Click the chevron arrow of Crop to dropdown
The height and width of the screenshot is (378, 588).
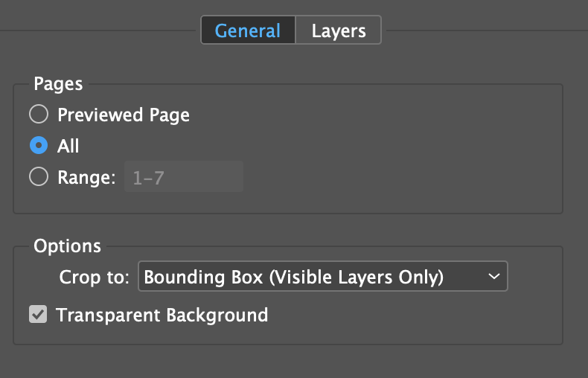pyautogui.click(x=494, y=276)
